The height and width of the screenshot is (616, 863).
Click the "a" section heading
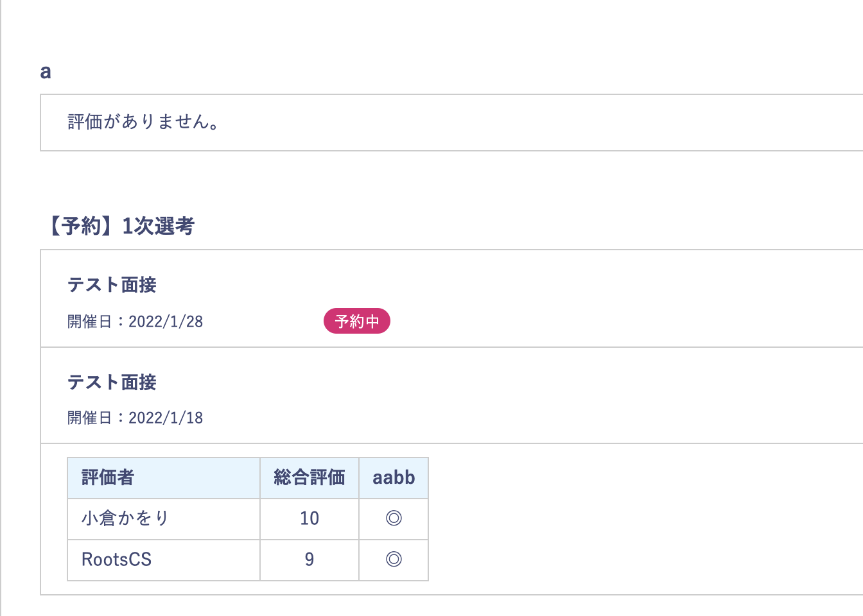coord(46,72)
